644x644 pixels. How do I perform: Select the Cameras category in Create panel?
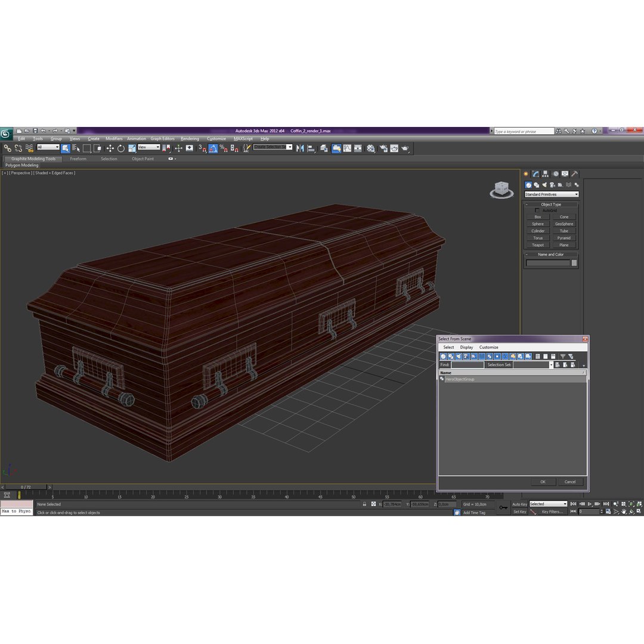(x=552, y=185)
